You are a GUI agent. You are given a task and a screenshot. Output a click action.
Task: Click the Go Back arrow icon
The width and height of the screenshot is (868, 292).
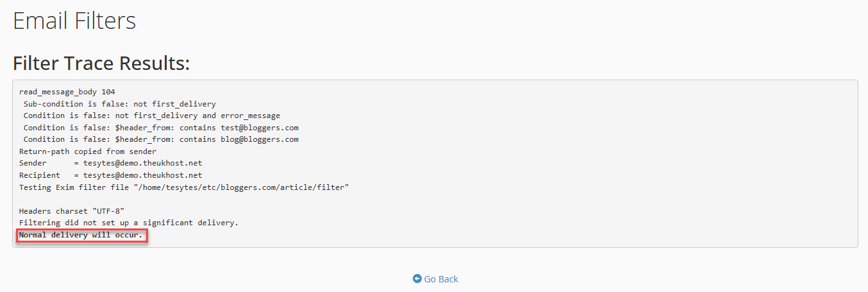417,279
